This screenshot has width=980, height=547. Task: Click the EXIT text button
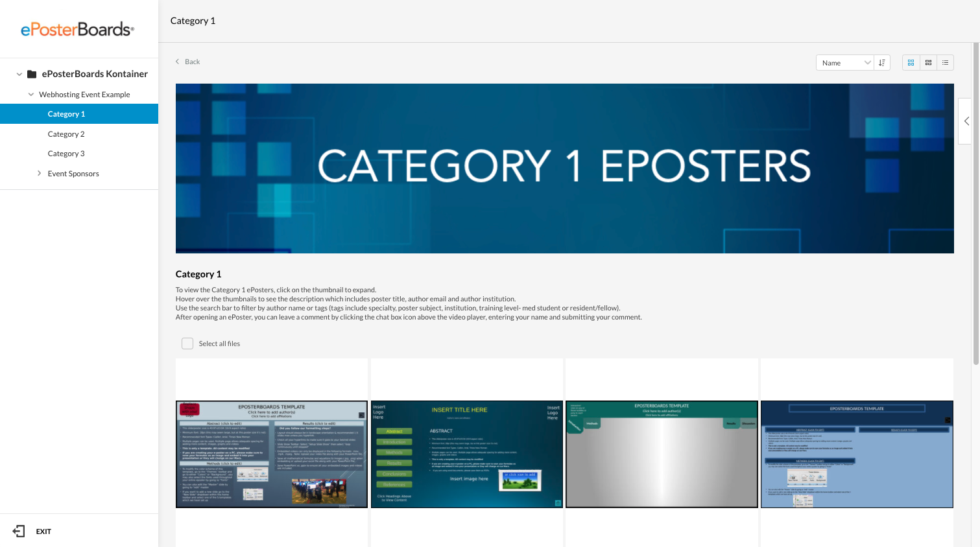[43, 531]
